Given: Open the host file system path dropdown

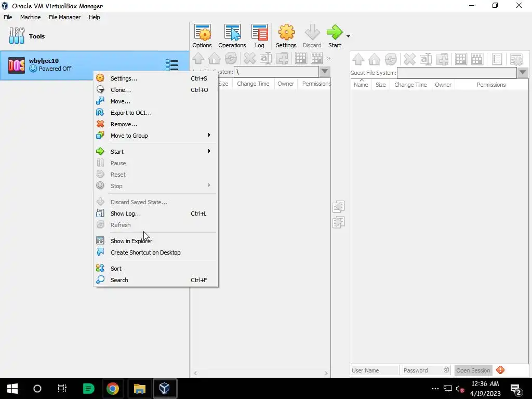Looking at the screenshot, I should pyautogui.click(x=325, y=72).
